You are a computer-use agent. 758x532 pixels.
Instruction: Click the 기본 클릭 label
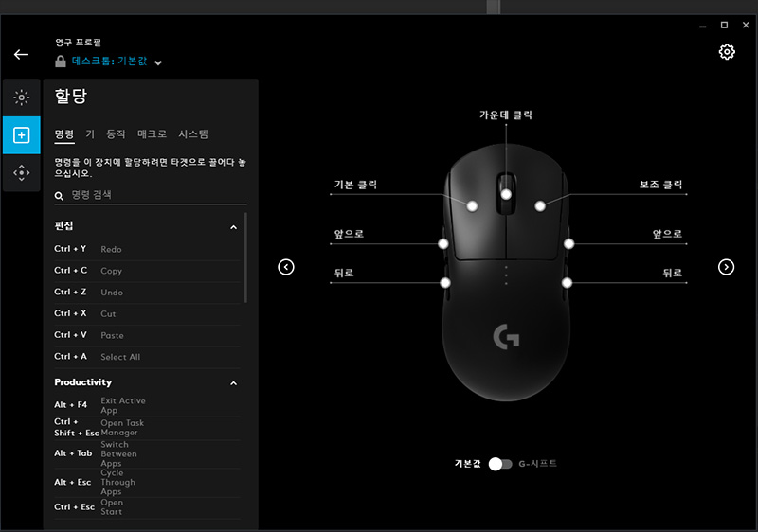point(355,185)
